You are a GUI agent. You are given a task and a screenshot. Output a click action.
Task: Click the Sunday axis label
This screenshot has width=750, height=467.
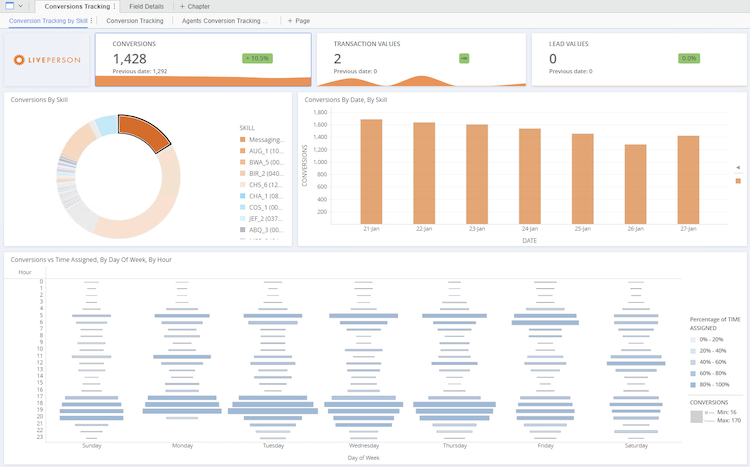click(91, 445)
